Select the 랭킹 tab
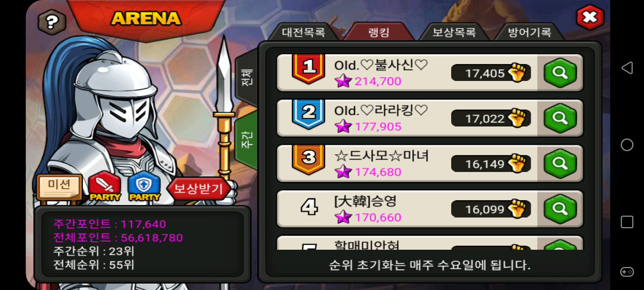Image resolution: width=644 pixels, height=290 pixels. tap(379, 32)
